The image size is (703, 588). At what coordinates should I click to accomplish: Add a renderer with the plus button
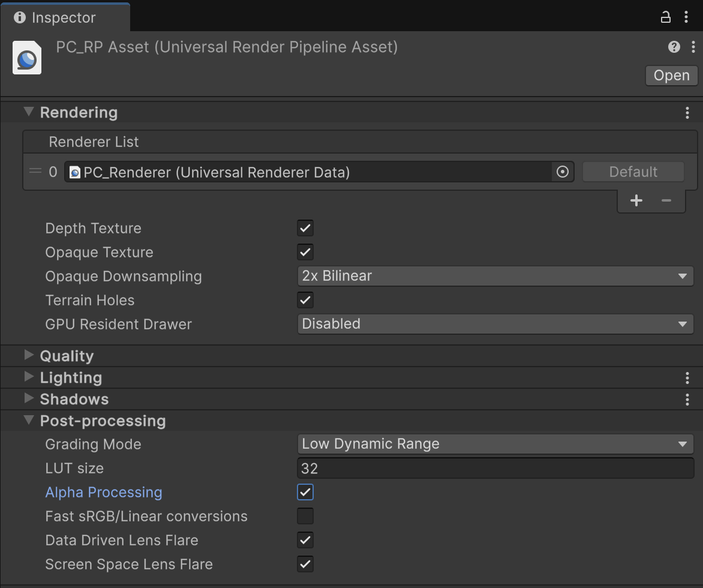coord(636,200)
